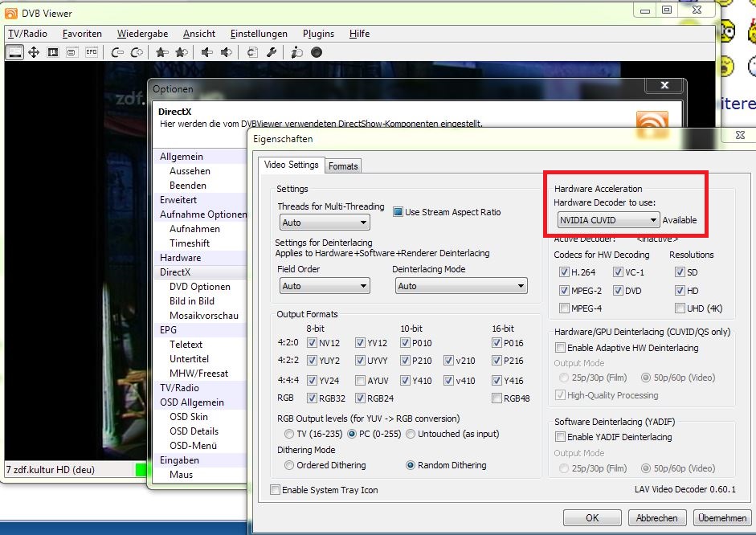Click the volume down speaker icon
The width and height of the screenshot is (756, 535).
pyautogui.click(x=206, y=52)
